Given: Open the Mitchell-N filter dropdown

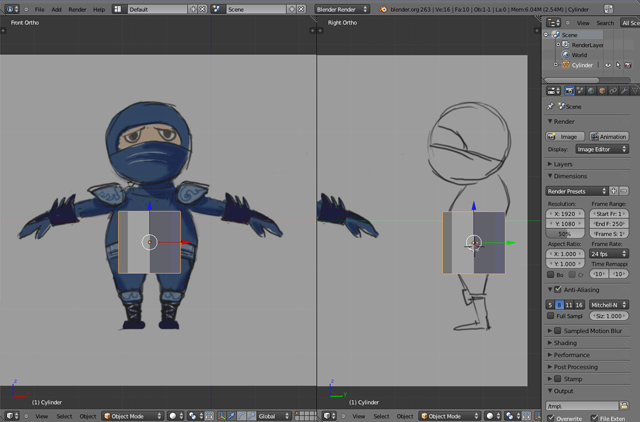Looking at the screenshot, I should (609, 305).
